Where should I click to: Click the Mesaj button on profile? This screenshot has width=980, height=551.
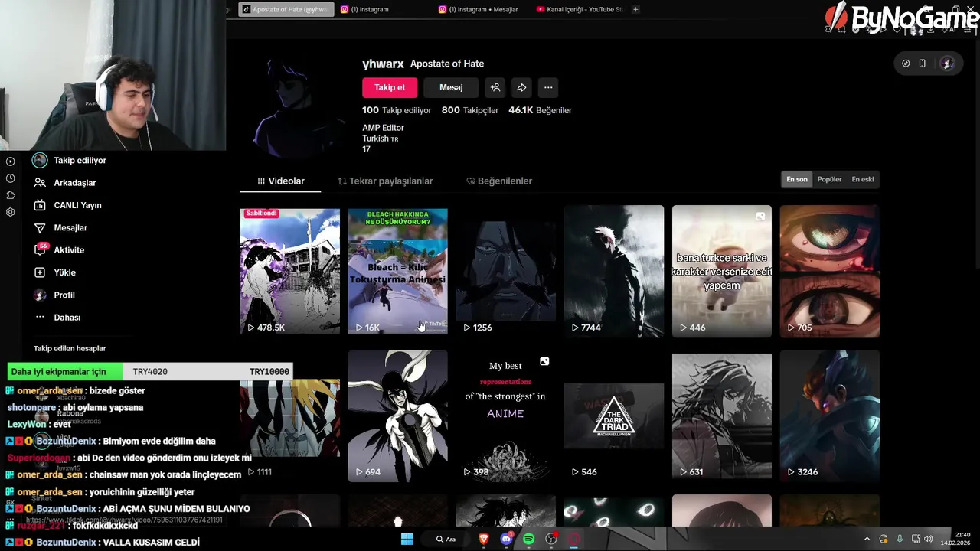pos(451,87)
